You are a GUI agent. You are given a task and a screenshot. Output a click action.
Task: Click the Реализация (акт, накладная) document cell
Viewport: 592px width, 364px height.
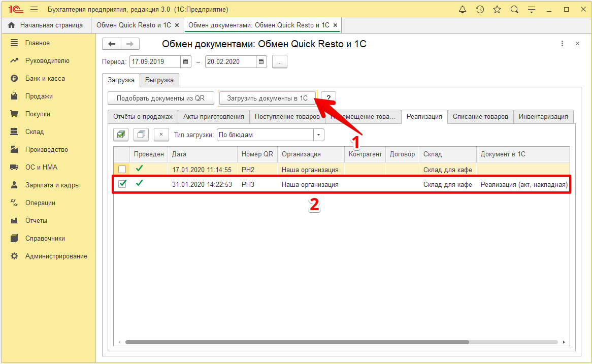[x=523, y=184]
